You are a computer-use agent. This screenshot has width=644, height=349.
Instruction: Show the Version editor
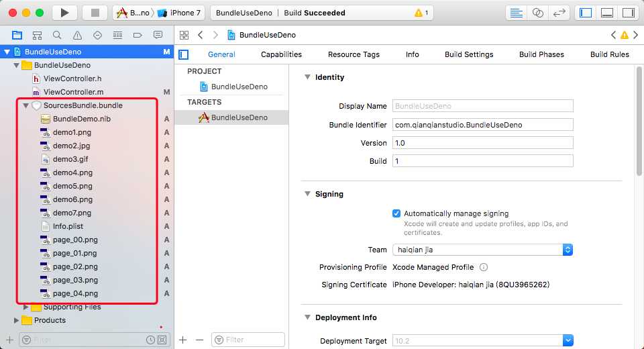point(559,13)
